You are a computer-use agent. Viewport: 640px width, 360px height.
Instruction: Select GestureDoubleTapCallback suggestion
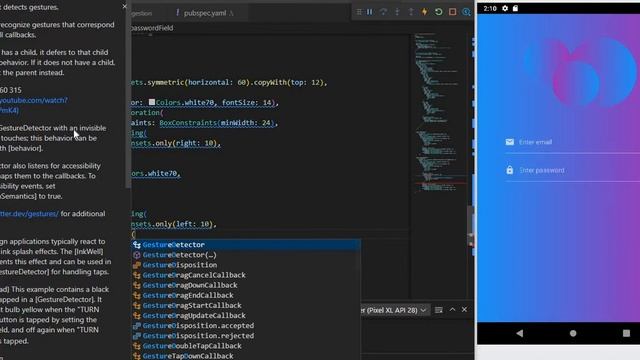click(246, 346)
